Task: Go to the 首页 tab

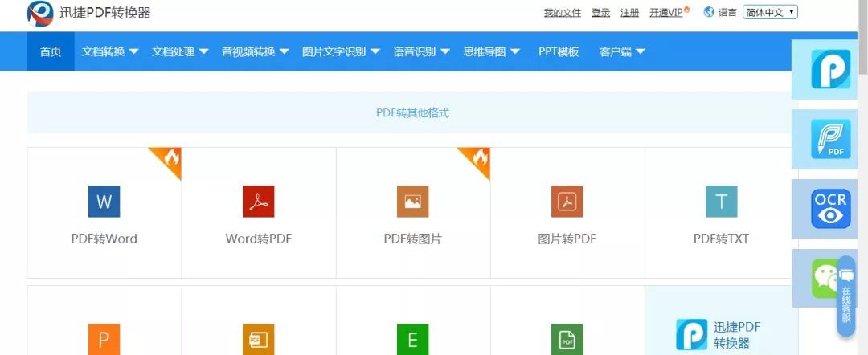Action: 51,51
